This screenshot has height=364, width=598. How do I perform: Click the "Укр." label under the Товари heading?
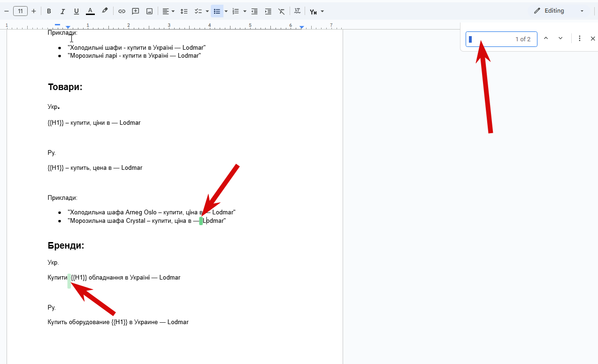pos(54,107)
